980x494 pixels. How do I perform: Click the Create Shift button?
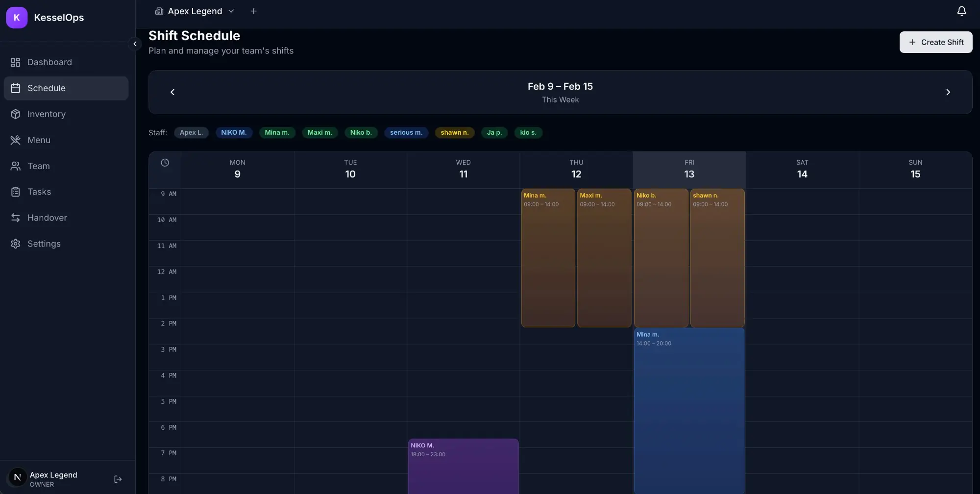click(x=935, y=42)
